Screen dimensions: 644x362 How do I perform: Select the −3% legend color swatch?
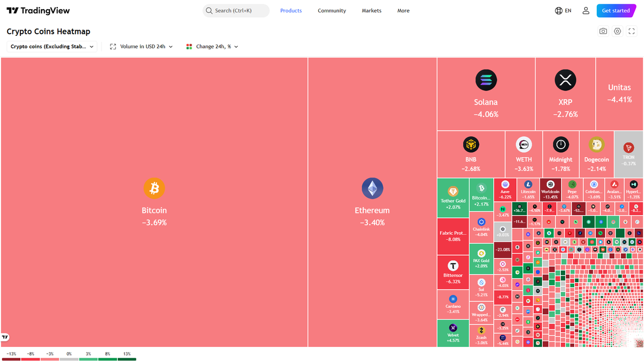pos(50,359)
